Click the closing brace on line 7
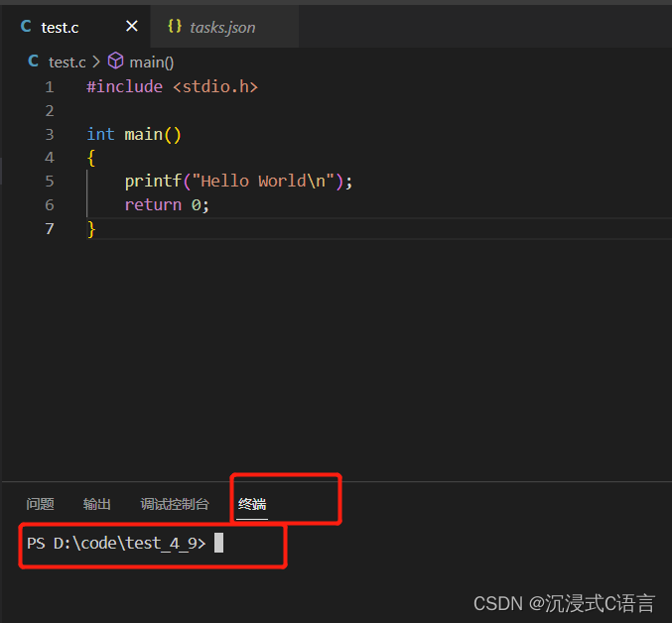The width and height of the screenshot is (672, 623). [x=91, y=229]
